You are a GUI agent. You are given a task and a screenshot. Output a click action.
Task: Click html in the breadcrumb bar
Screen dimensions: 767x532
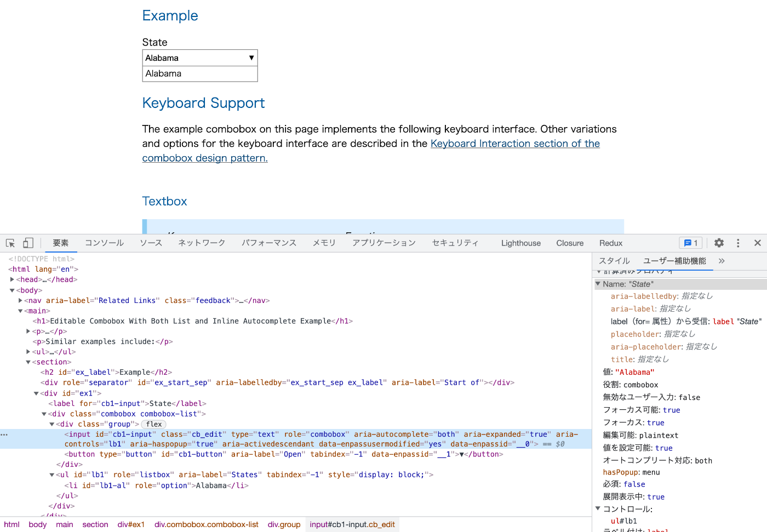[12, 524]
